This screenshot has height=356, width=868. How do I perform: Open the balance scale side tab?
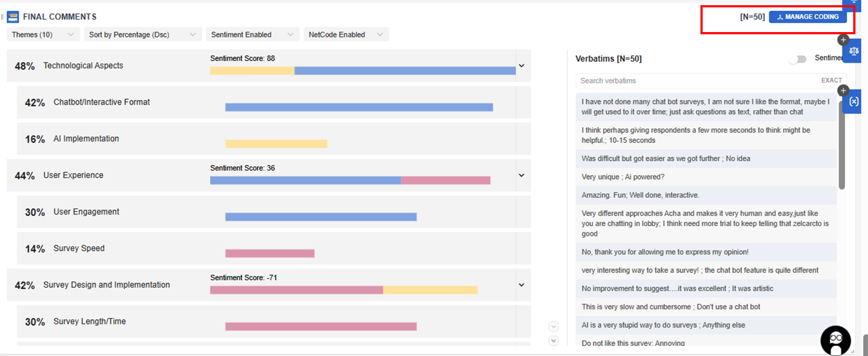854,51
